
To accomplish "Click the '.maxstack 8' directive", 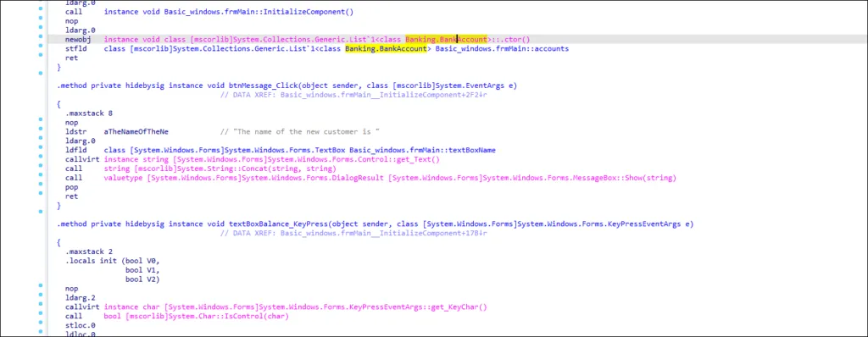I will [x=88, y=113].
